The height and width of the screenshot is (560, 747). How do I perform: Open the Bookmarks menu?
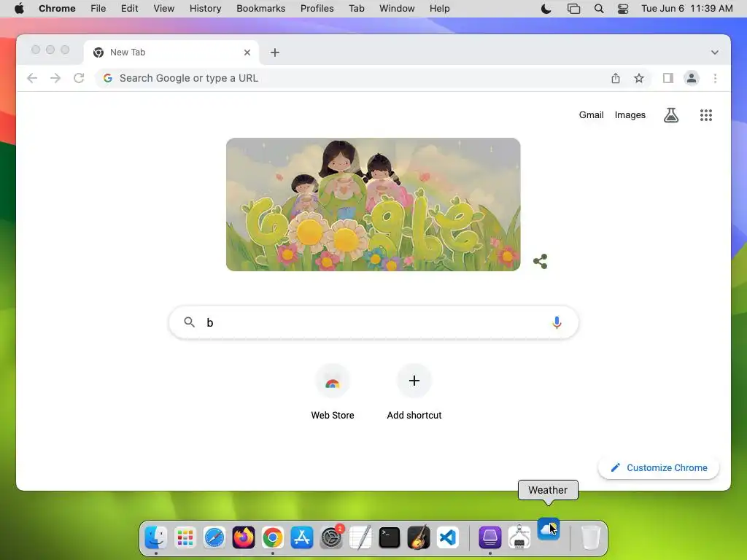coord(260,9)
